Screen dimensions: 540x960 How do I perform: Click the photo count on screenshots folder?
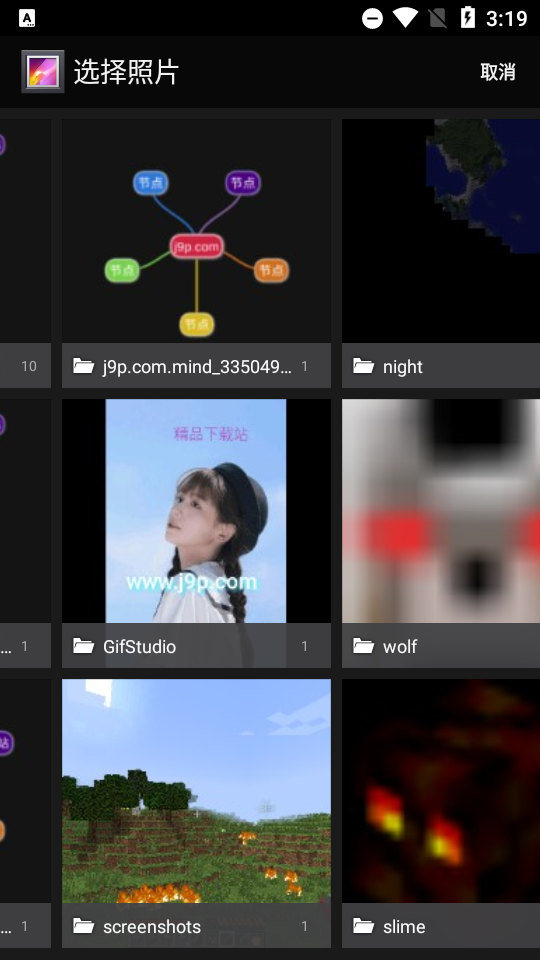[304, 926]
